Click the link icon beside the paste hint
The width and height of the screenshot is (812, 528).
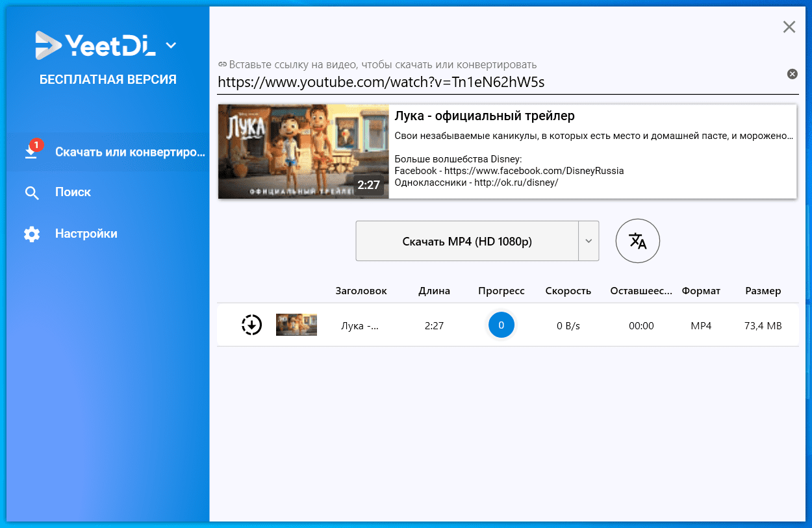[222, 64]
